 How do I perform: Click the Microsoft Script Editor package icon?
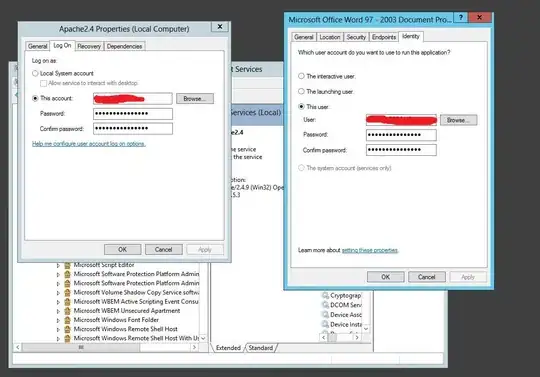pyautogui.click(x=68, y=265)
